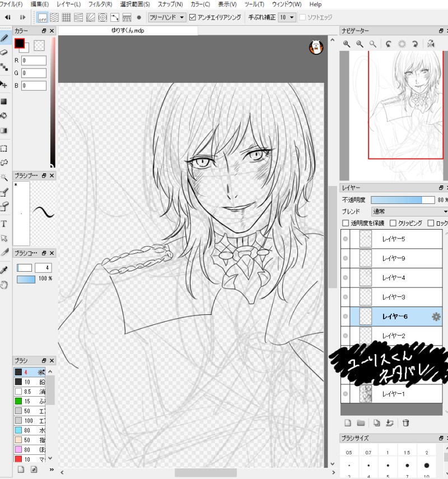Switch to the ゆりすくん.mdp document tab
Screen dimensions: 448x479
click(128, 31)
